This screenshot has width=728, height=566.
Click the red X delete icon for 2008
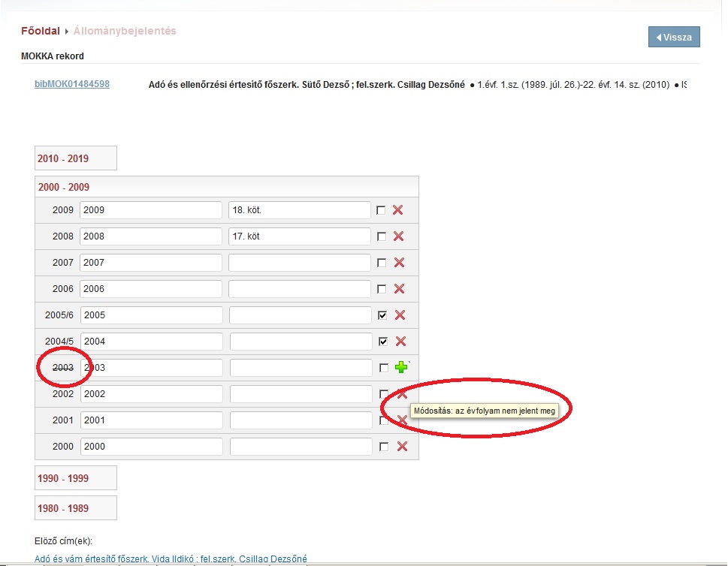click(x=399, y=236)
